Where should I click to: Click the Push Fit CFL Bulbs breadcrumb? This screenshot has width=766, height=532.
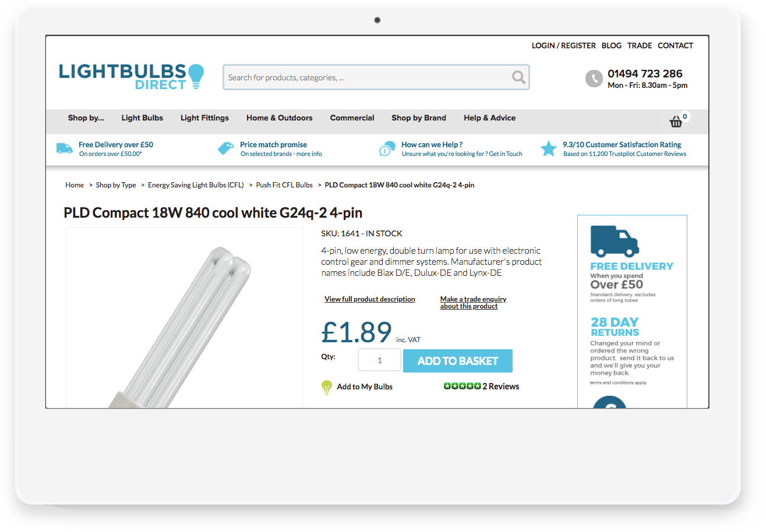(284, 185)
